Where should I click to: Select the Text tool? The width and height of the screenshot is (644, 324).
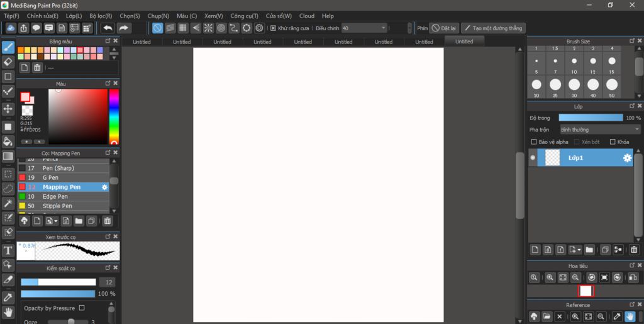[x=8, y=250]
